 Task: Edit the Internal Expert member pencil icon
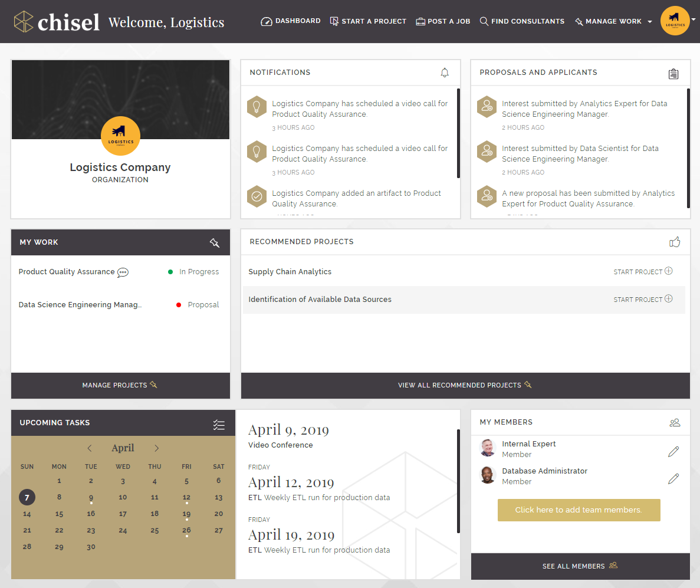point(673,452)
